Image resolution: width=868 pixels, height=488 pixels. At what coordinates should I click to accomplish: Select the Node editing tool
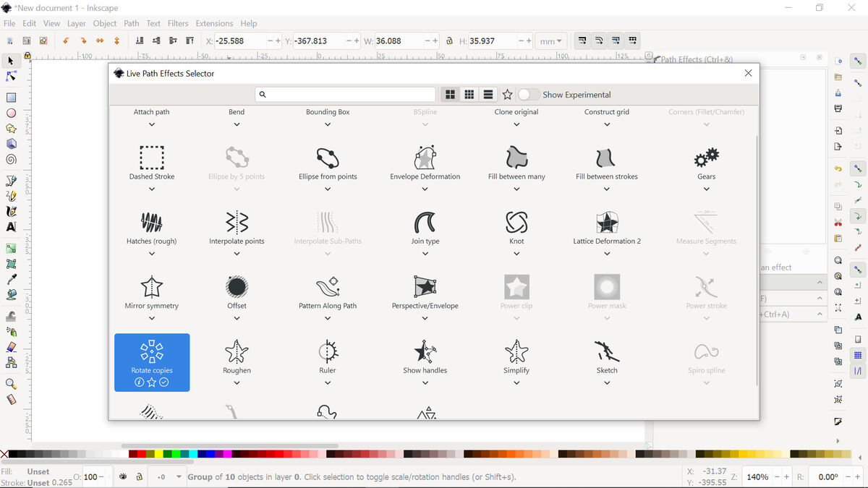pos(11,76)
